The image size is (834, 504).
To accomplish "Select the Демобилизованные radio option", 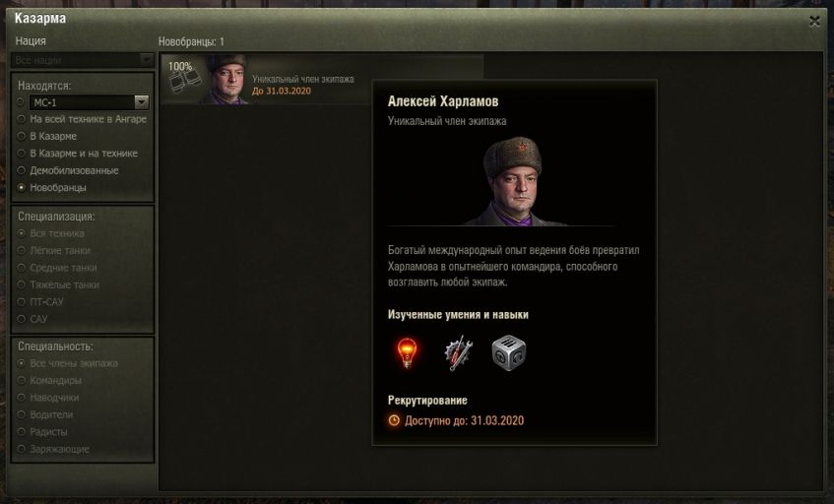I will tap(68, 170).
